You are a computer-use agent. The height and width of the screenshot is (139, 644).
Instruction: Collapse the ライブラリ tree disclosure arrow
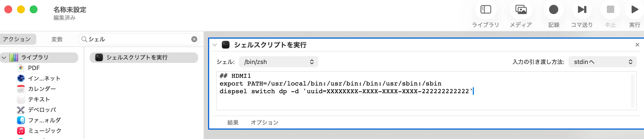coord(4,58)
